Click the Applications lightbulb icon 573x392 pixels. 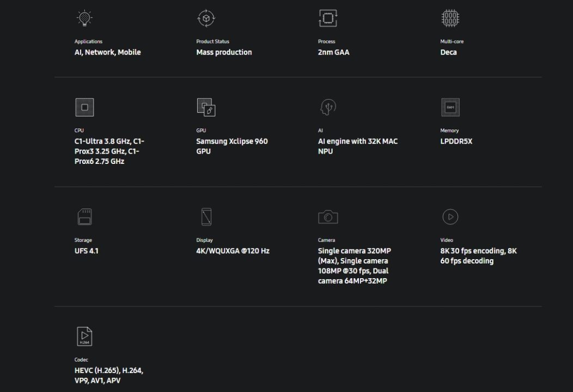[x=84, y=19]
